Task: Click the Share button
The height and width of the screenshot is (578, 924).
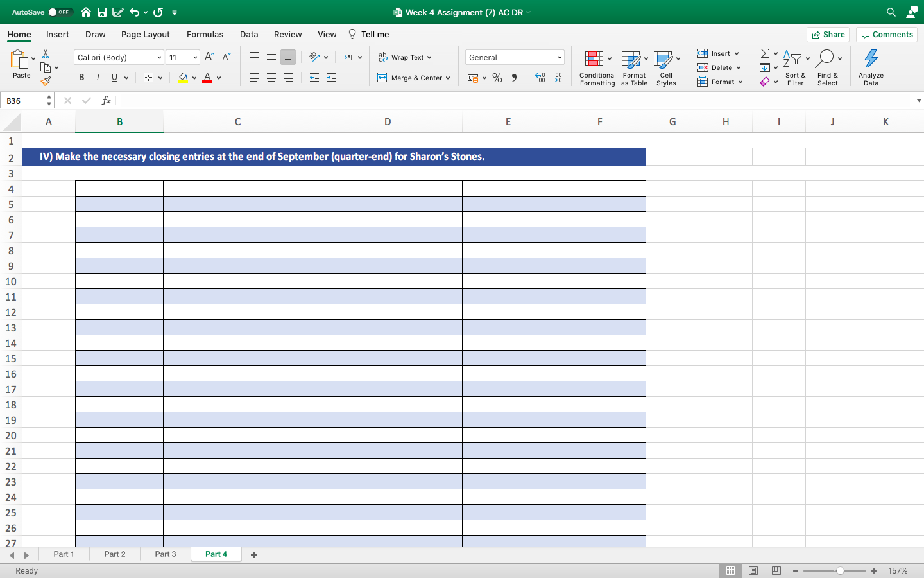Action: [828, 35]
